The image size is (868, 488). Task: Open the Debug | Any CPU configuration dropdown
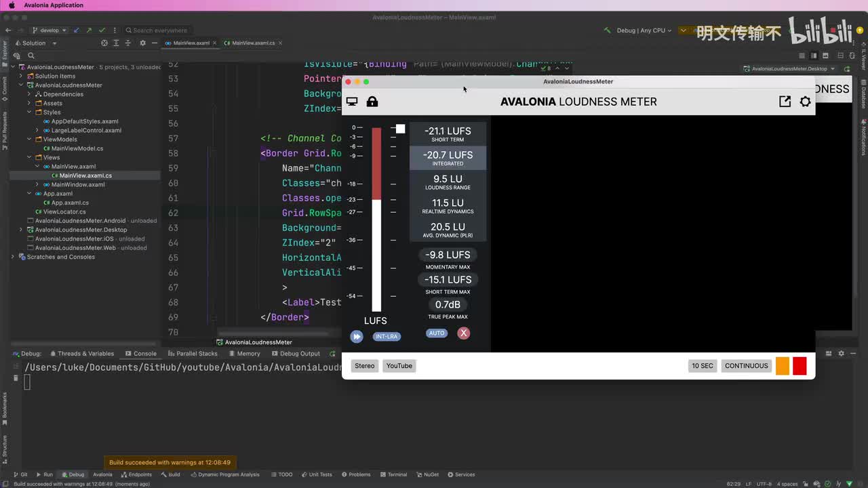pos(644,30)
